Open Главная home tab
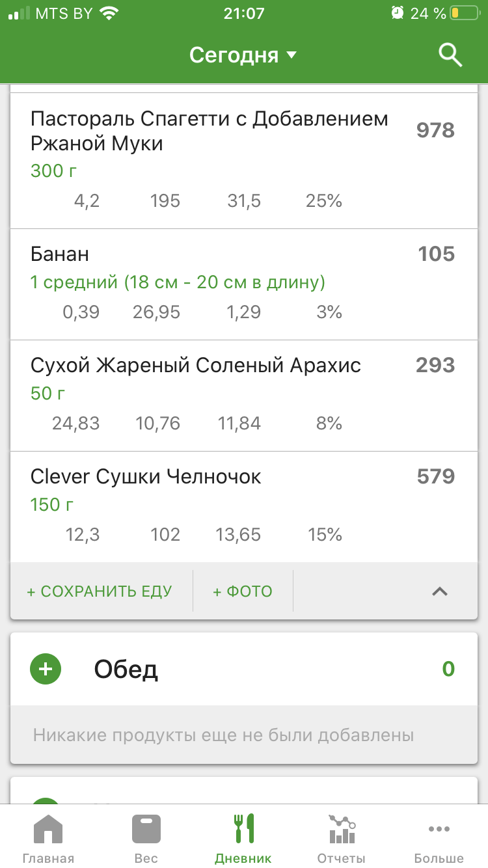This screenshot has height=868, width=488. 48,839
